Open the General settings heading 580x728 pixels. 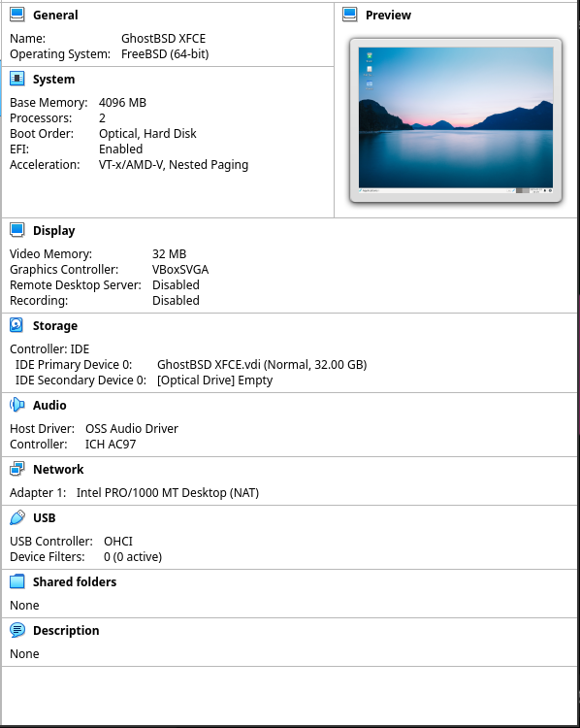(55, 16)
